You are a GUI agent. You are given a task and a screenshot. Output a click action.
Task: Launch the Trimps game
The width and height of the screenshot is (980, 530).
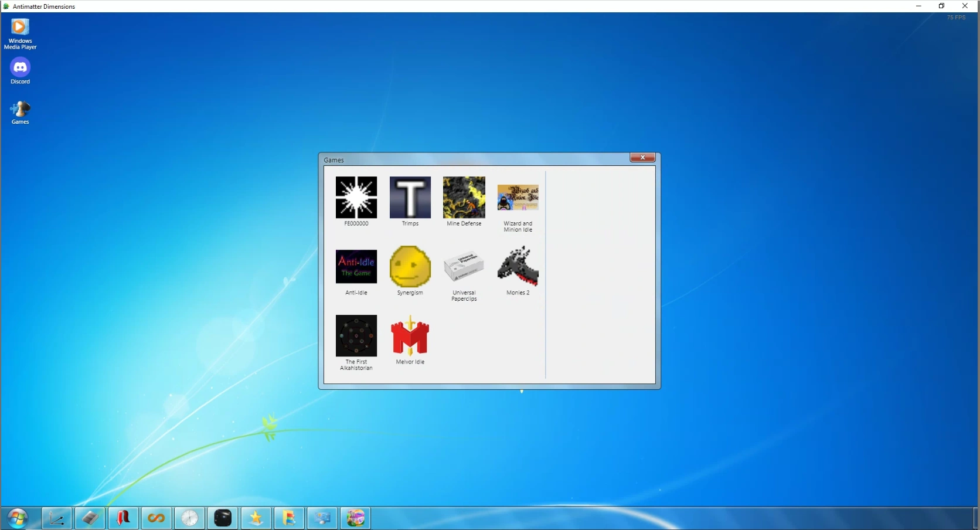pos(410,198)
